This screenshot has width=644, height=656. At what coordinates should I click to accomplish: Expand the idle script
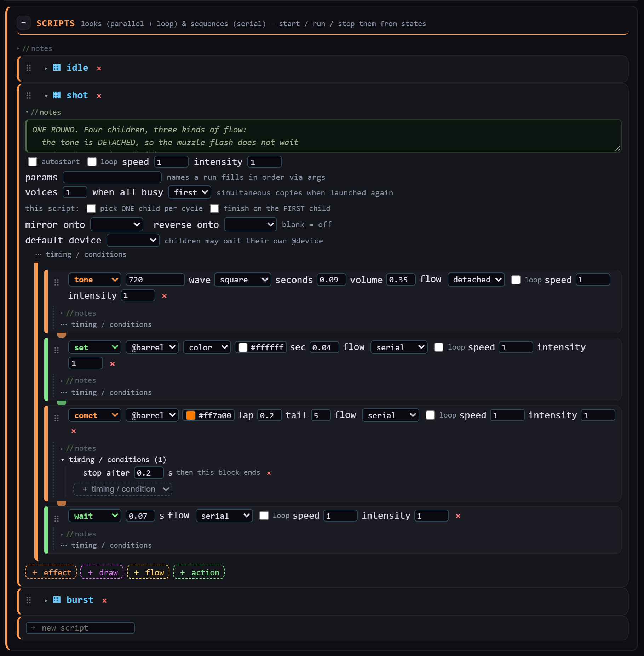pos(46,68)
